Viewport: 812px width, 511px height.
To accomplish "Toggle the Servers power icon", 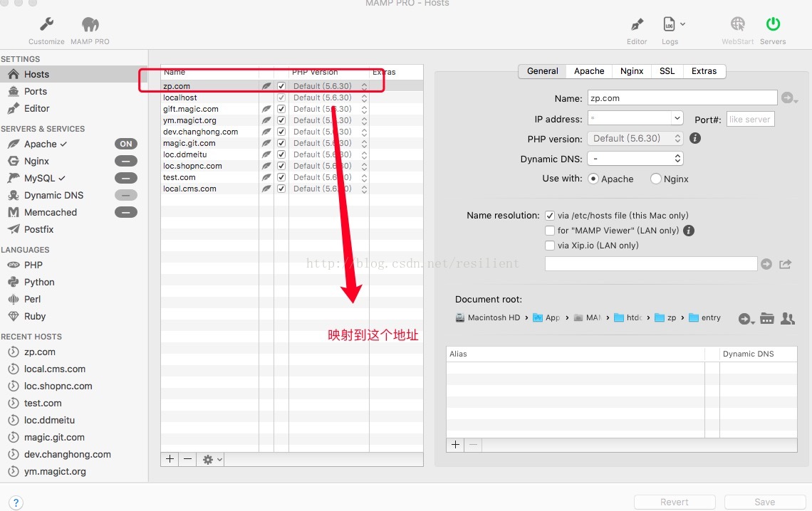I will pyautogui.click(x=773, y=23).
